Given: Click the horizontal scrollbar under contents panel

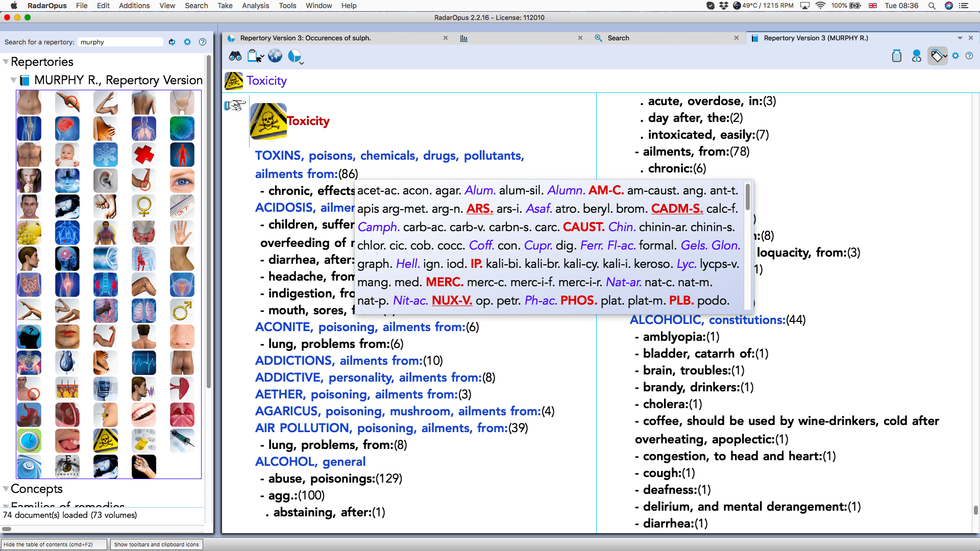Looking at the screenshot, I should 7,529.
